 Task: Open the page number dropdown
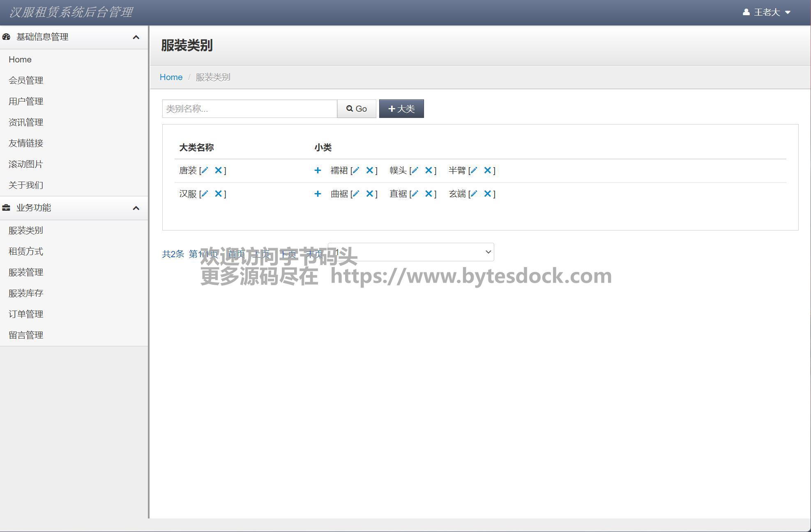pyautogui.click(x=411, y=252)
